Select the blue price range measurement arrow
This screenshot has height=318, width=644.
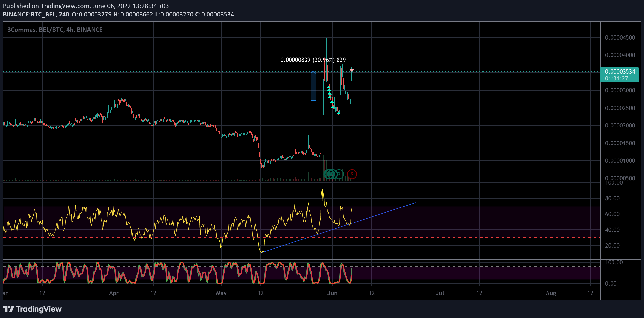pyautogui.click(x=313, y=86)
